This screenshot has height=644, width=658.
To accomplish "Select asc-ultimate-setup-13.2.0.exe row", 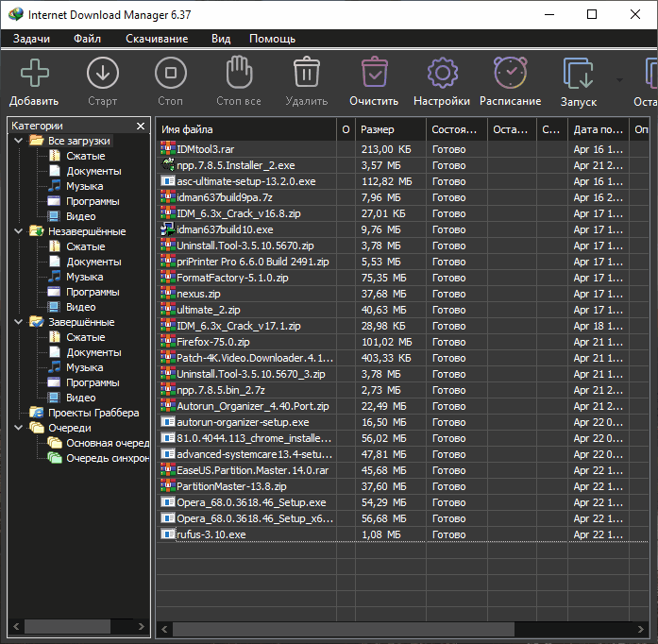I will pyautogui.click(x=403, y=181).
